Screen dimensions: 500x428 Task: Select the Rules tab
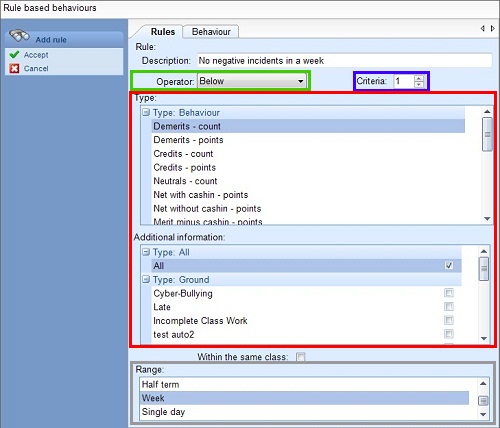tap(163, 32)
